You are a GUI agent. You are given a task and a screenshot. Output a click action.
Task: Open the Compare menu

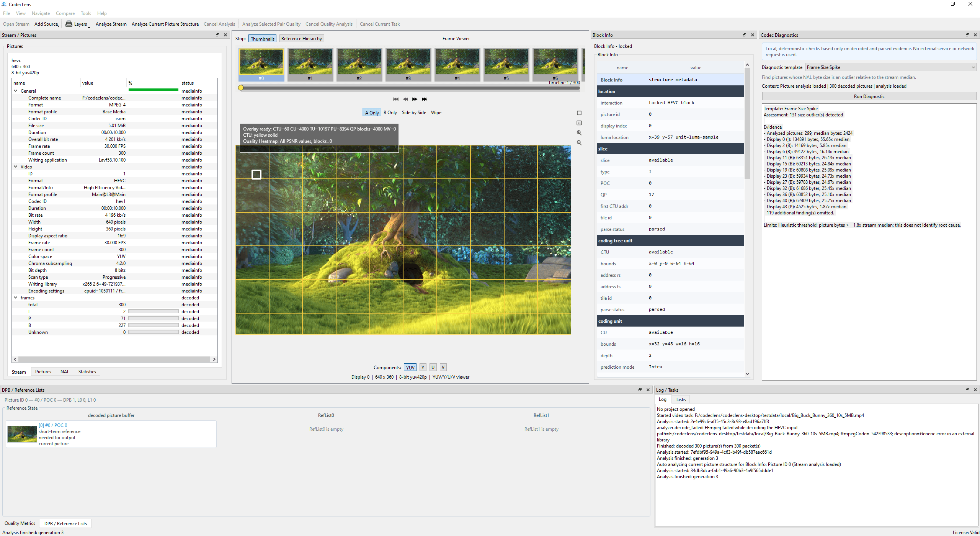point(65,13)
